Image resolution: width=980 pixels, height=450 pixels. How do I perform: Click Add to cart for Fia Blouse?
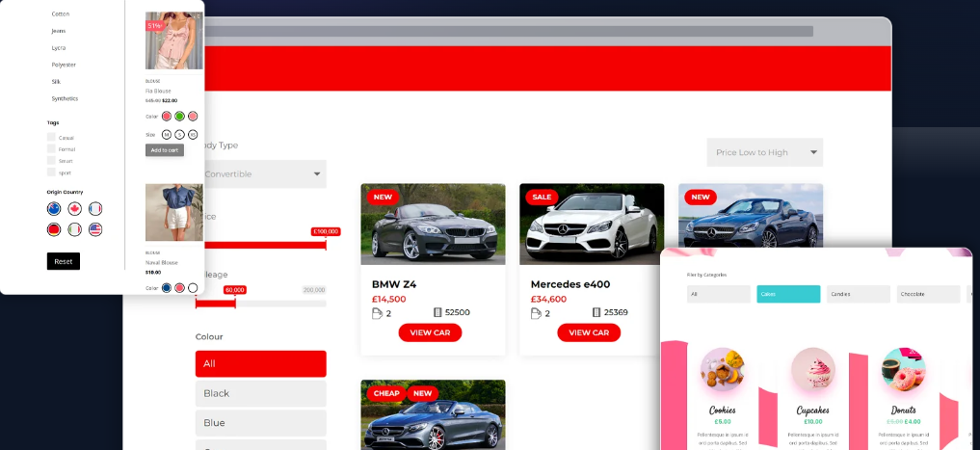click(x=165, y=150)
